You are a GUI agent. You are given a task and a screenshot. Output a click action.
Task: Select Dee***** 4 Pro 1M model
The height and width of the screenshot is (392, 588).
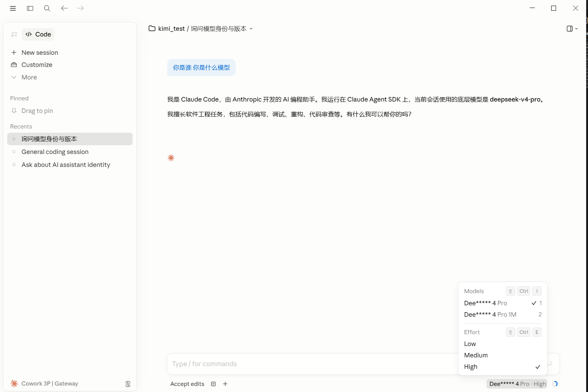coord(503,314)
